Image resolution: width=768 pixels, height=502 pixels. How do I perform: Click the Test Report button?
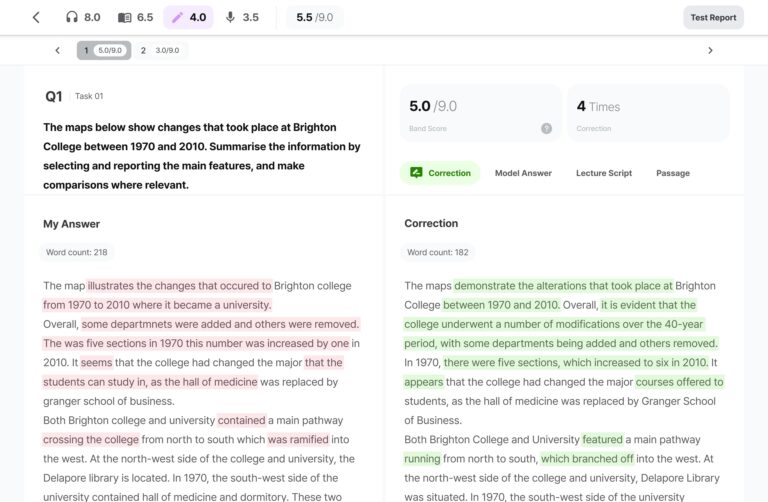[713, 17]
